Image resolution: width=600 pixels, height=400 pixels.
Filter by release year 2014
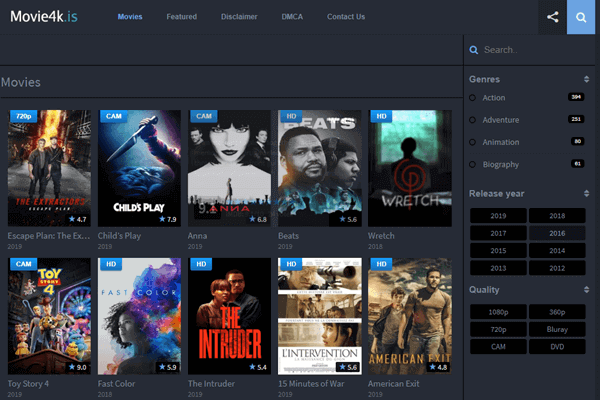[557, 251]
